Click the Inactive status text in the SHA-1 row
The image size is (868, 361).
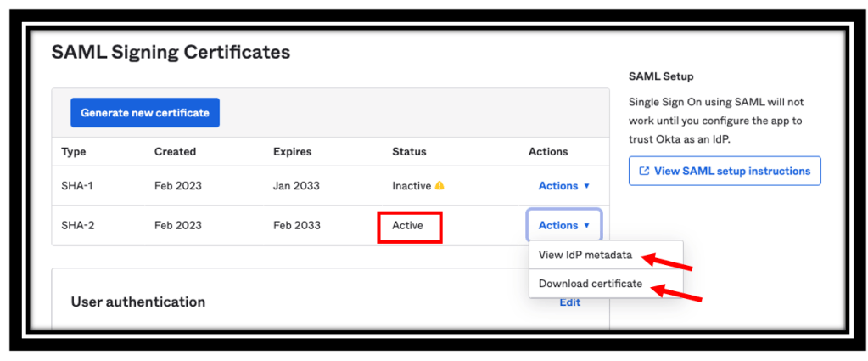click(x=412, y=186)
